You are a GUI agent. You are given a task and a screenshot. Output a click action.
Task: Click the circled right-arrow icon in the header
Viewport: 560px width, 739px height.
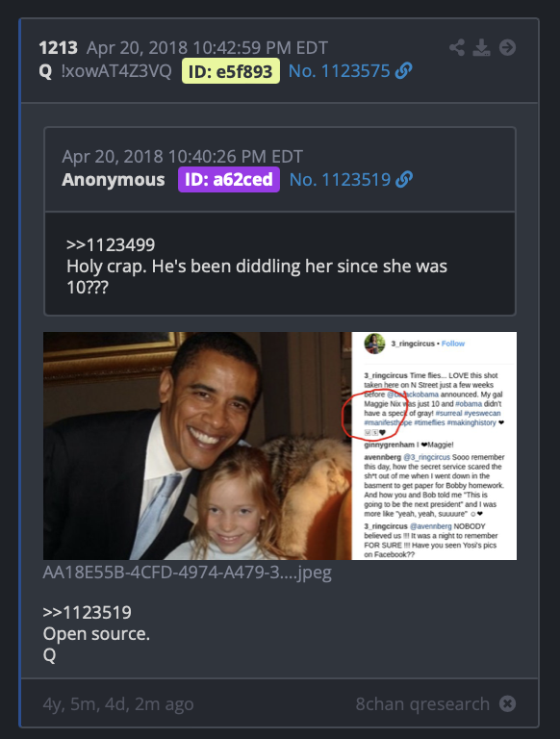point(507,47)
